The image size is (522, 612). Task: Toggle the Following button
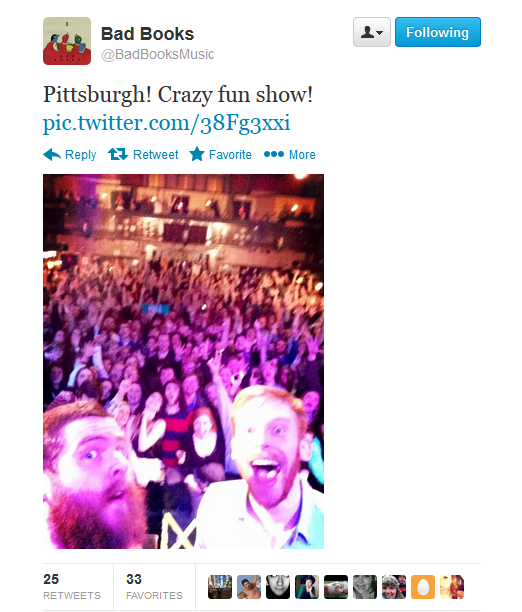point(438,32)
